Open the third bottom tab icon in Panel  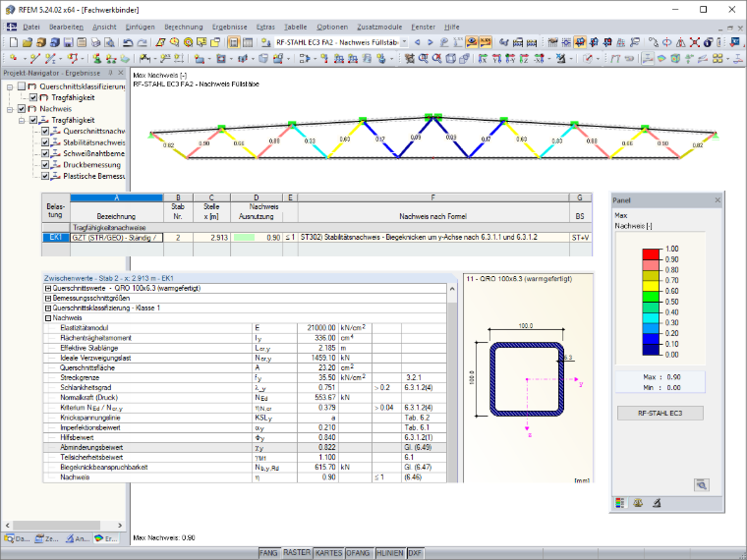click(657, 503)
